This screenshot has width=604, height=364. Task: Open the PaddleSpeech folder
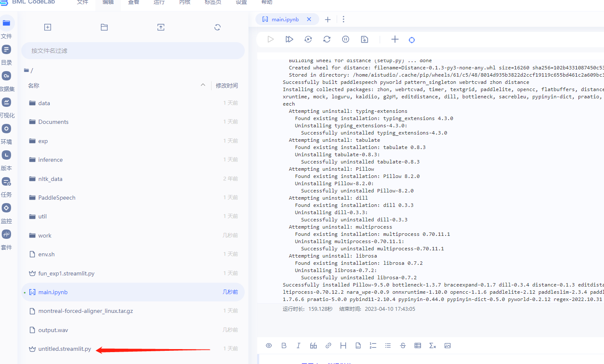coord(133,198)
